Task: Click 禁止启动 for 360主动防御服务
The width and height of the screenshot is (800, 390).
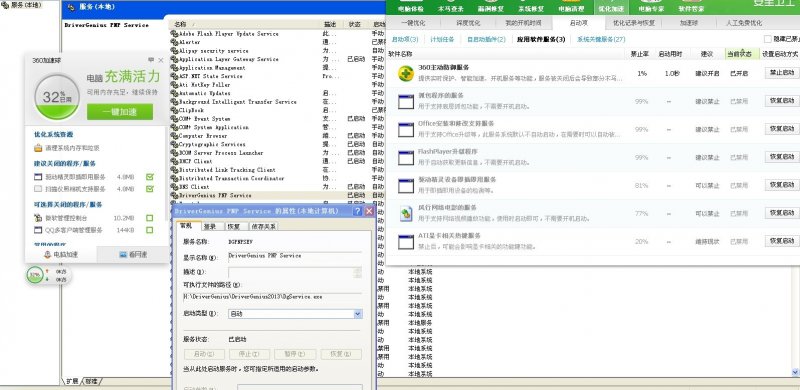Action: coord(782,73)
